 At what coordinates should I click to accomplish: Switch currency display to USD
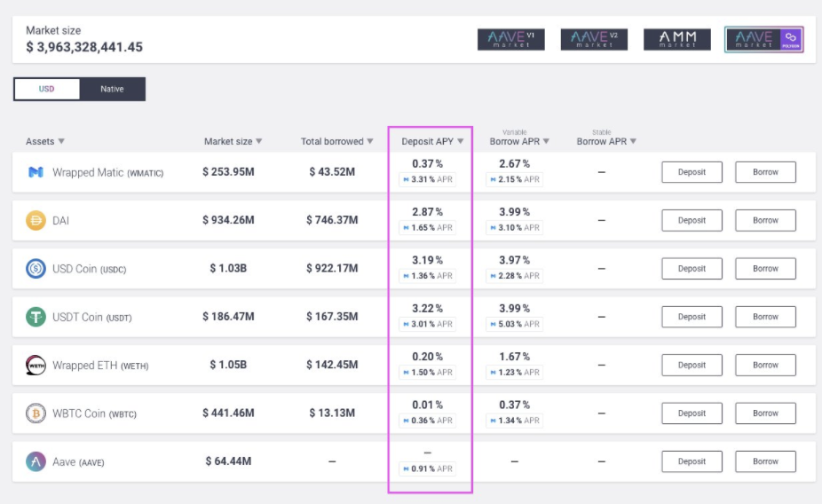(x=46, y=89)
